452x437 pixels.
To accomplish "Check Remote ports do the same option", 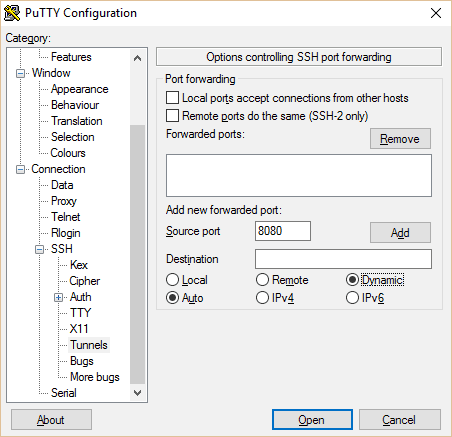I will click(x=172, y=116).
